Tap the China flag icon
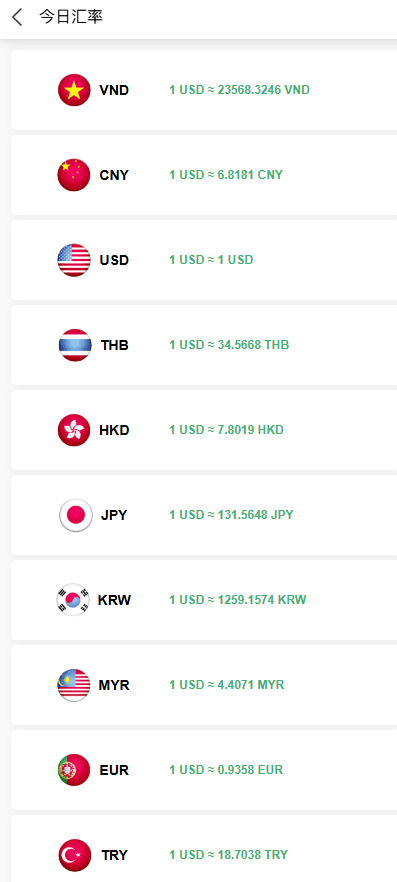Viewport: 397px width, 882px height. (x=74, y=175)
